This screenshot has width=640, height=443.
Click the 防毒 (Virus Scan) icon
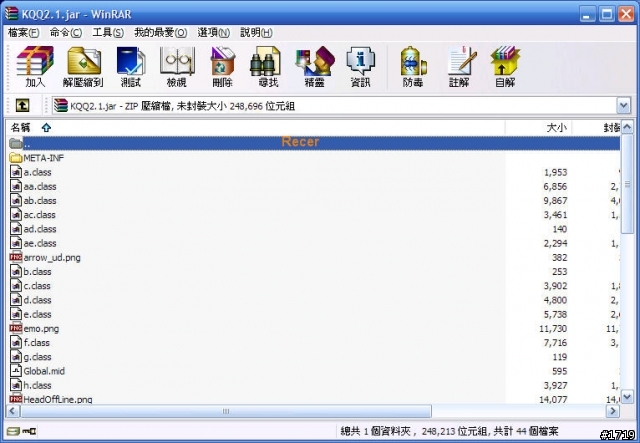[413, 67]
